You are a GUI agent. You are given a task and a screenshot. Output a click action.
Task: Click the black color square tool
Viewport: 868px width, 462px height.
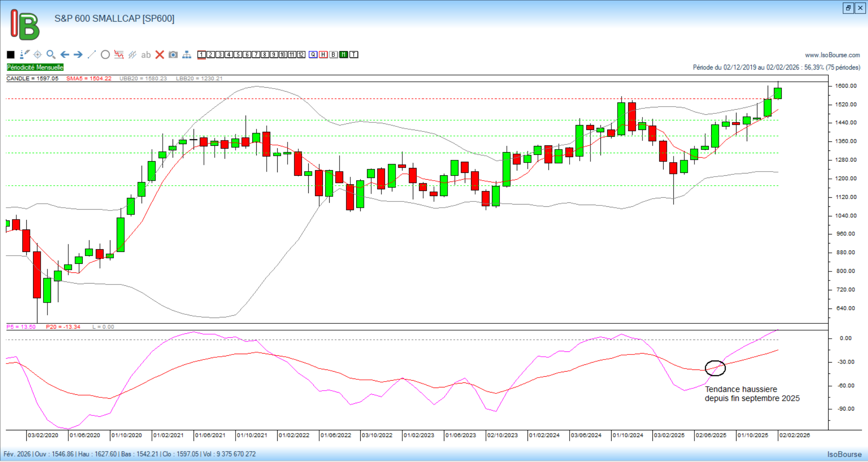pos(11,55)
